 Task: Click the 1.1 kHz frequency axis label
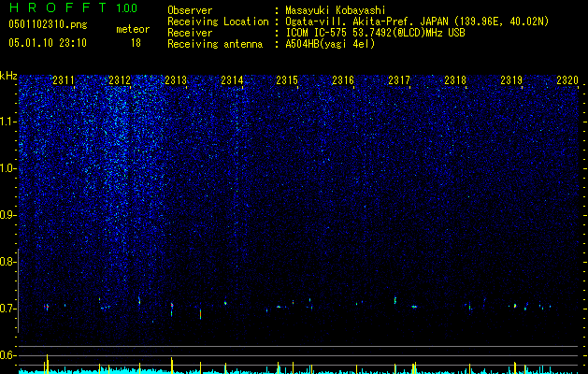pos(8,122)
